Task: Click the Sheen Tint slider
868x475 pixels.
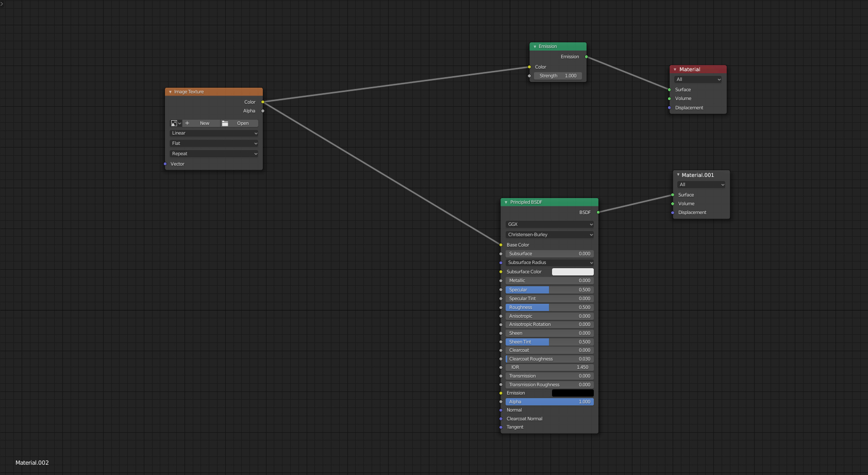Action: point(549,342)
